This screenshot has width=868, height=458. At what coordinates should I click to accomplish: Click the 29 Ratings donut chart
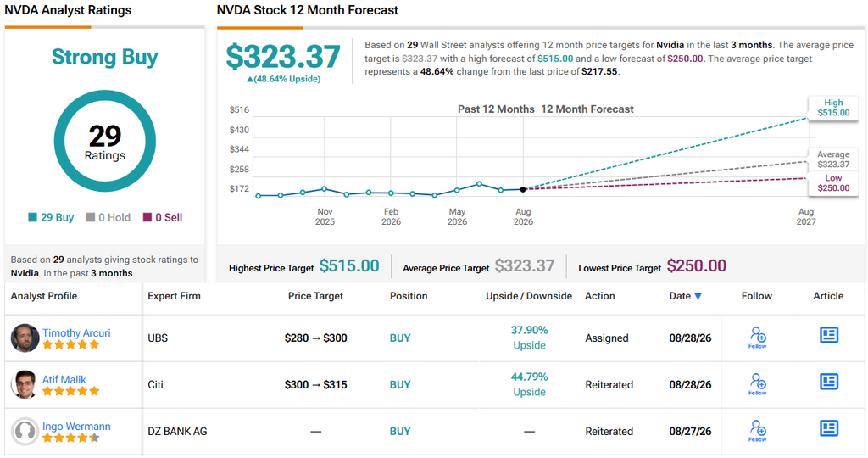coord(104,142)
